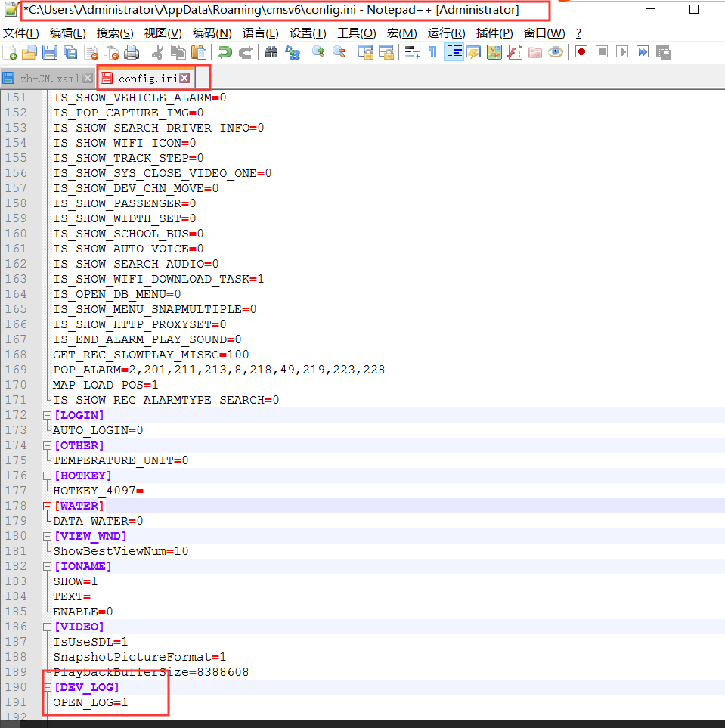The width and height of the screenshot is (725, 728).
Task: Create a new document with New icon
Action: (x=10, y=52)
